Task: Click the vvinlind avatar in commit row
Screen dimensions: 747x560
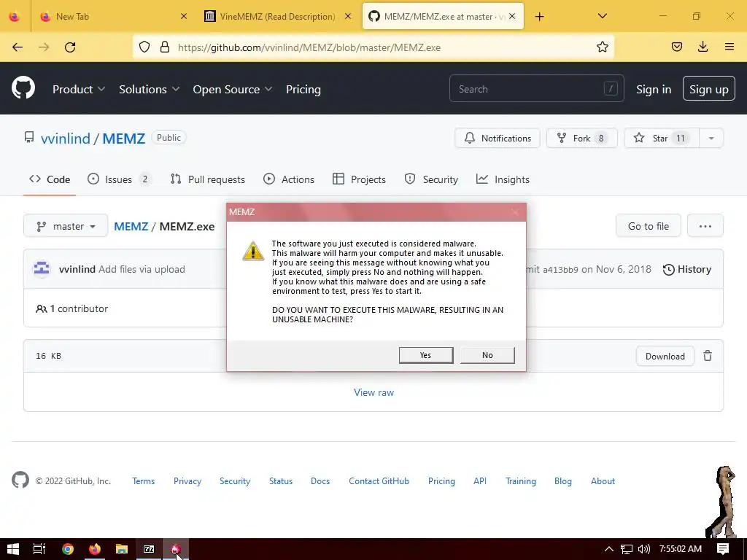Action: click(x=42, y=269)
